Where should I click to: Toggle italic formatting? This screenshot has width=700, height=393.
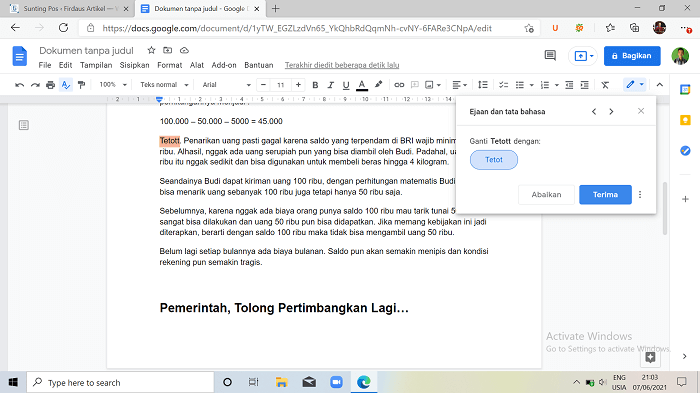pos(330,85)
